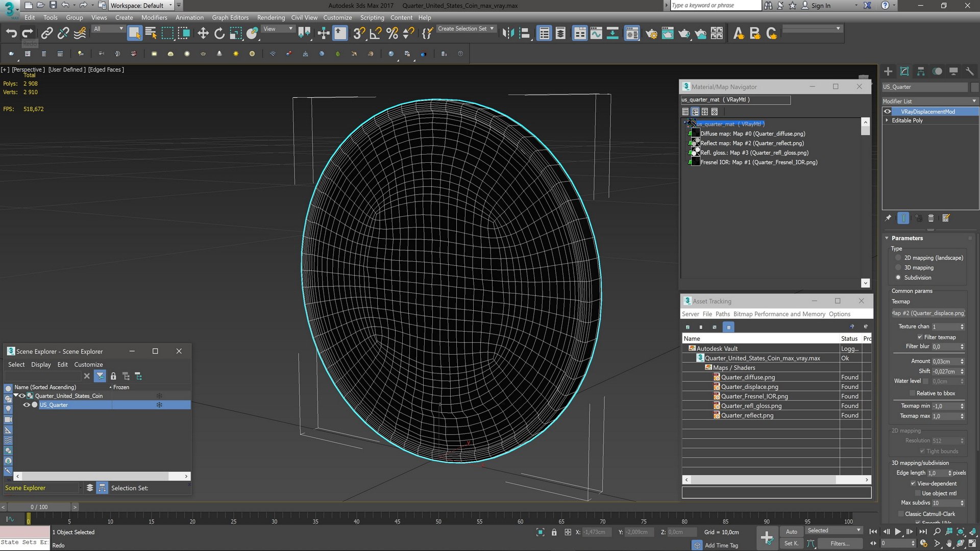This screenshot has height=551, width=980.
Task: Toggle the Filter texmap checkbox
Action: [920, 337]
